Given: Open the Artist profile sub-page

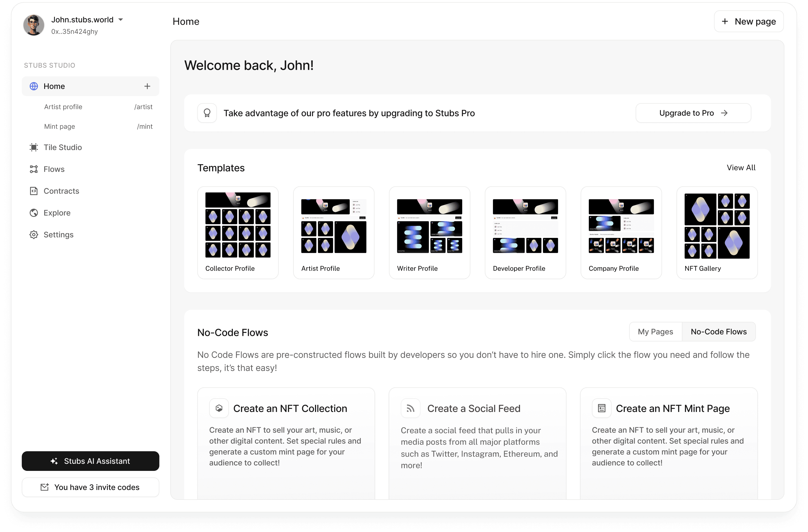Looking at the screenshot, I should click(63, 107).
